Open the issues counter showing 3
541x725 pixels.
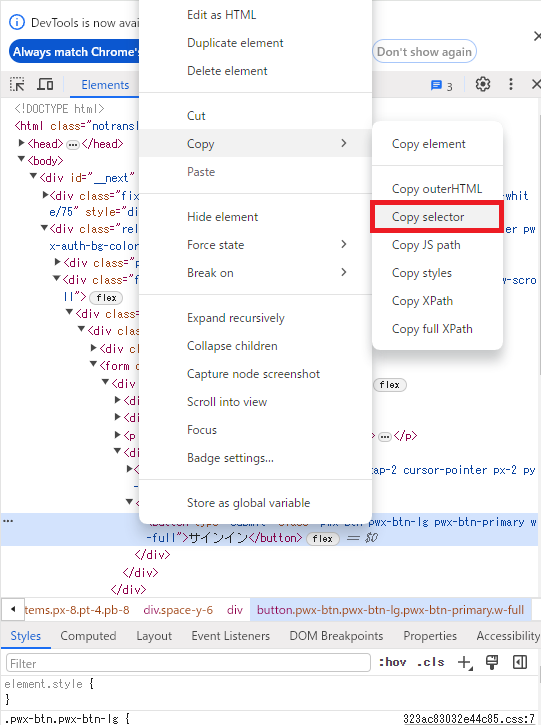click(442, 86)
